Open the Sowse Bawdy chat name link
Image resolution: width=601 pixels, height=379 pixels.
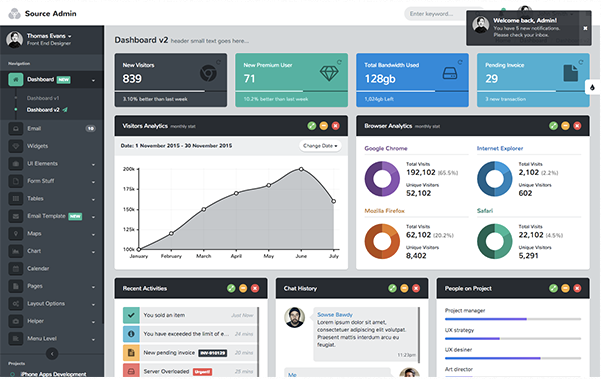(x=335, y=315)
